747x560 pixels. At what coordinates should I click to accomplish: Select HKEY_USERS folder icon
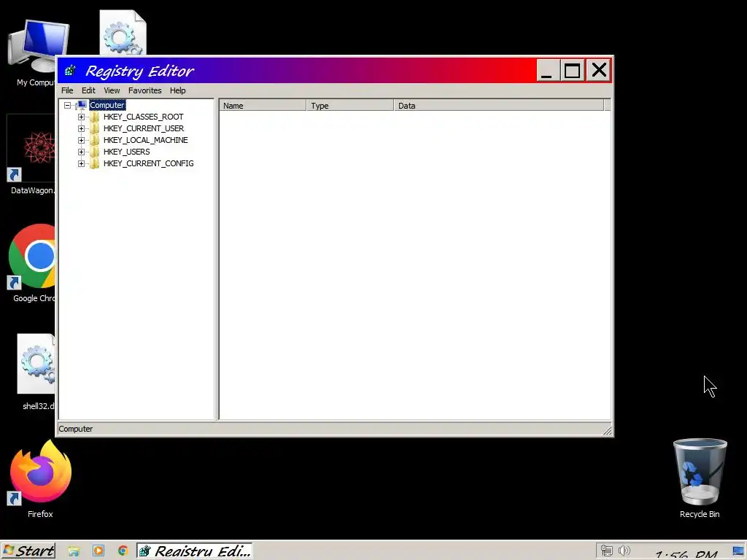pyautogui.click(x=94, y=152)
